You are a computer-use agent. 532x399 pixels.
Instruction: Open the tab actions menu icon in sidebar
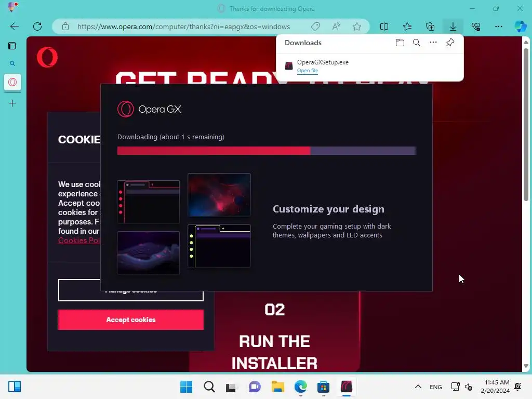(12, 46)
